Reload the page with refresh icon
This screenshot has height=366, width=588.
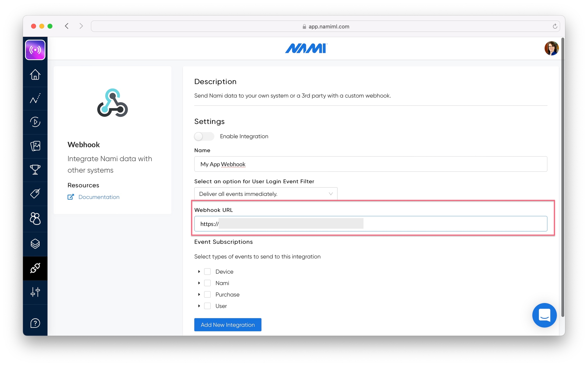pos(555,26)
